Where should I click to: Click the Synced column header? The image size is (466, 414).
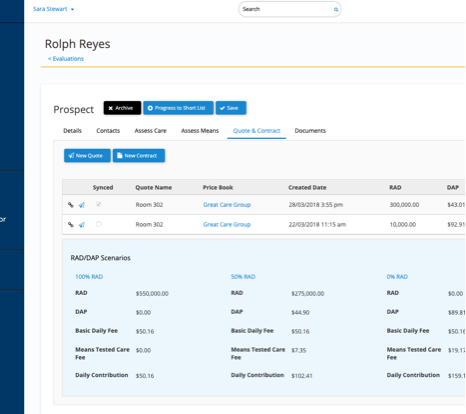103,188
